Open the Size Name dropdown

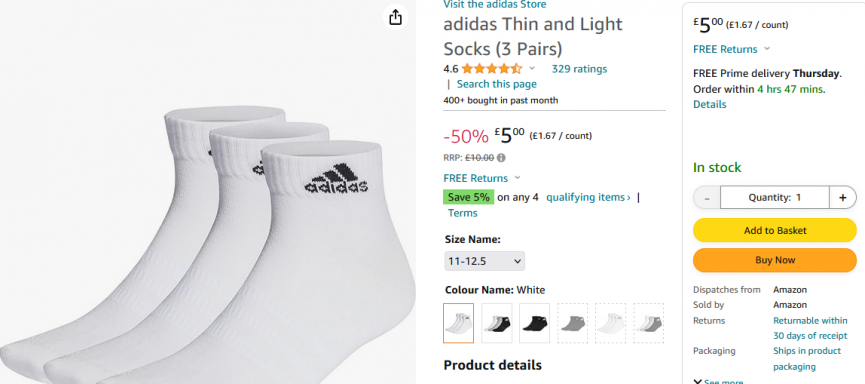484,262
